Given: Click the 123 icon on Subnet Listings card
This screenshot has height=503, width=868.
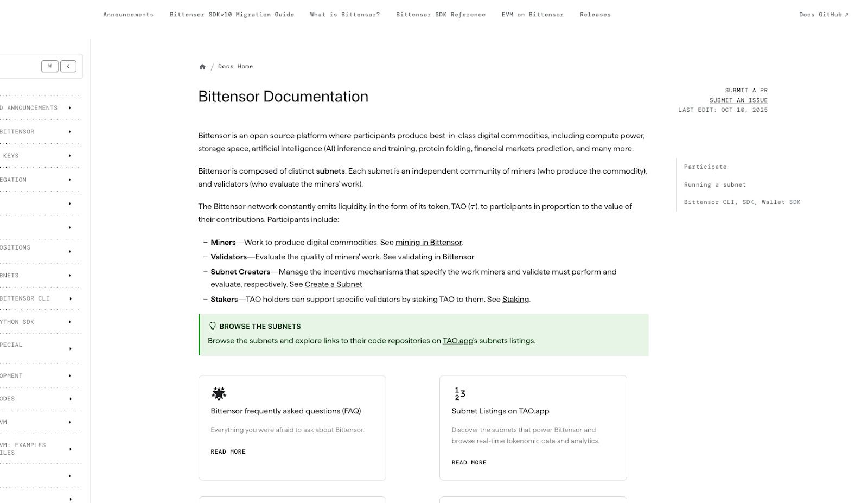Looking at the screenshot, I should coord(459,393).
